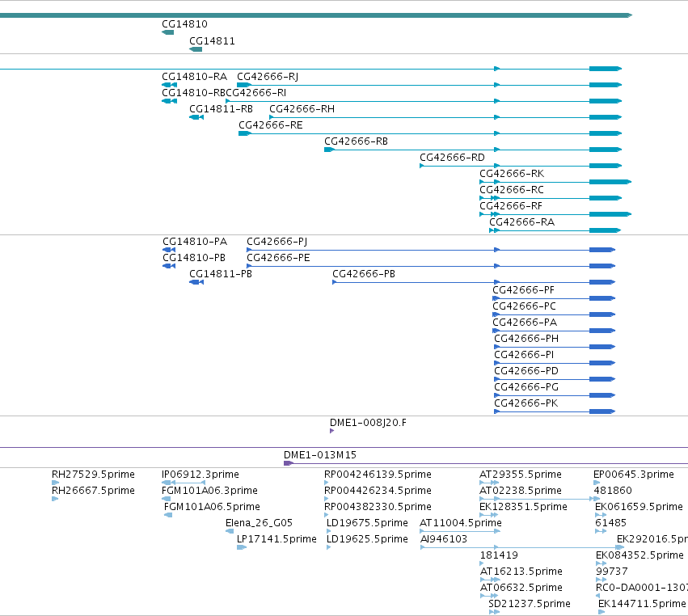Click the AT16213.5prime label
This screenshot has height=616, width=688.
(521, 572)
